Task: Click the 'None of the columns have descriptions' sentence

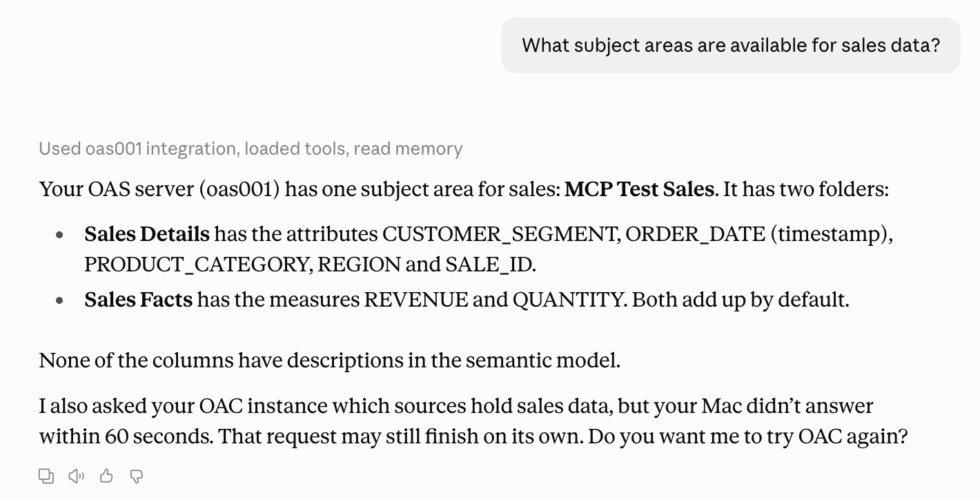Action: coord(330,360)
